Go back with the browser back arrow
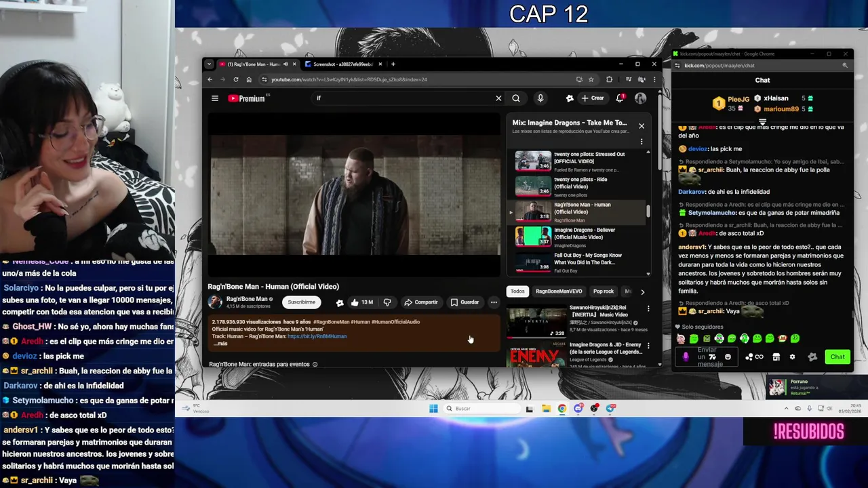This screenshot has height=488, width=868. (210, 79)
